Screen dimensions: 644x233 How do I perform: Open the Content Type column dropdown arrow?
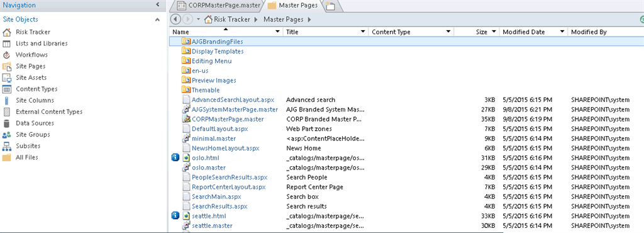(448, 32)
